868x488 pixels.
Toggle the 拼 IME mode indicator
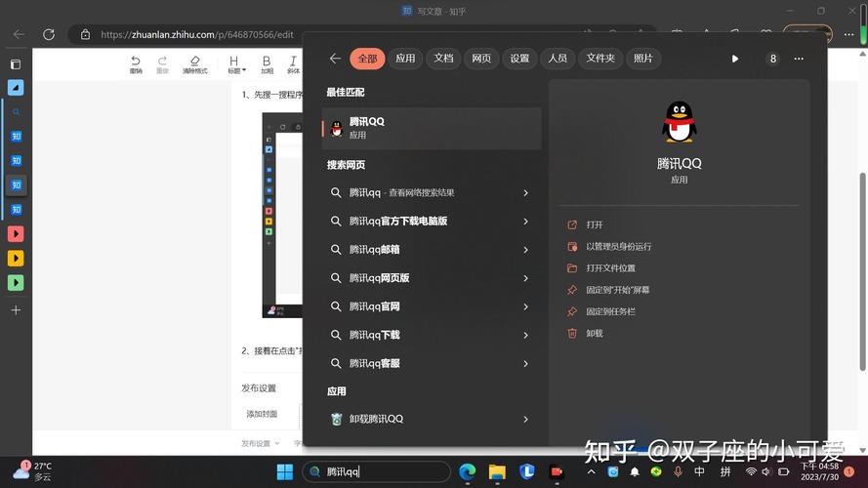point(725,472)
